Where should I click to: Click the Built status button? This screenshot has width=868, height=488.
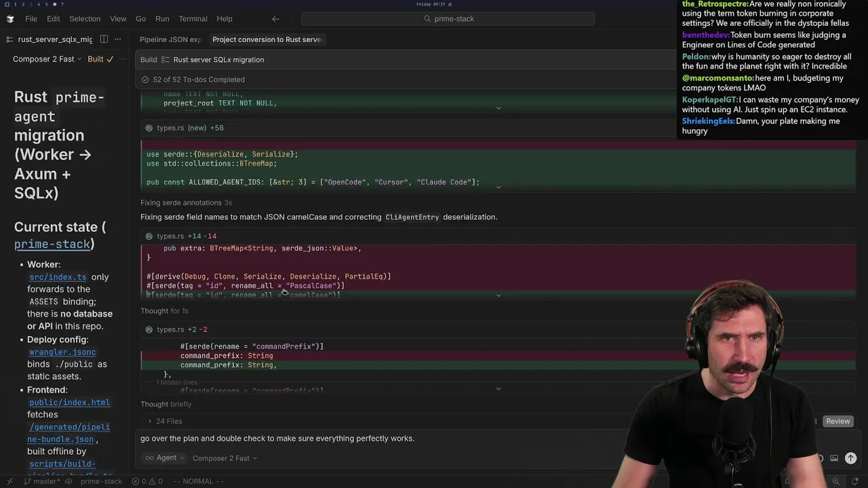pos(100,59)
